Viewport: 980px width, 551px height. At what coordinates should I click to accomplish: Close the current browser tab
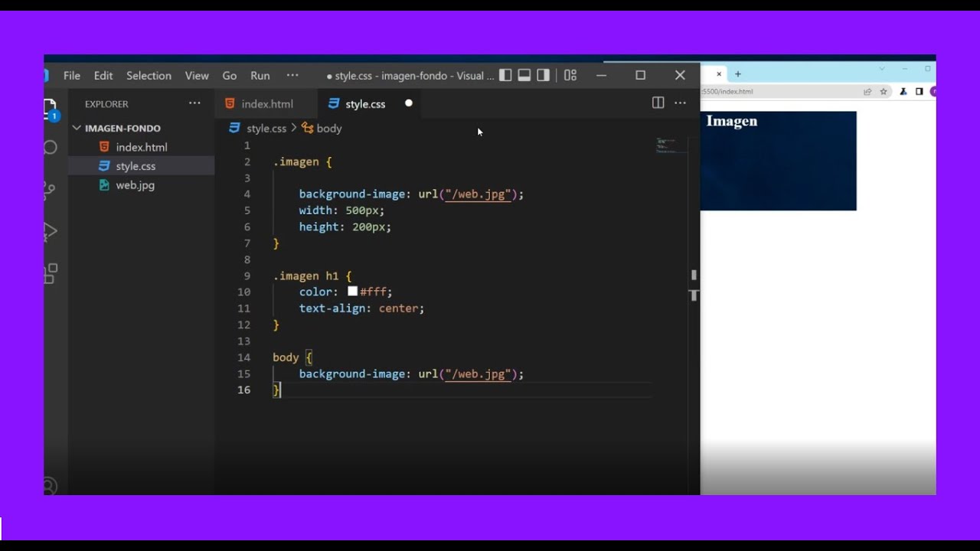[x=719, y=74]
